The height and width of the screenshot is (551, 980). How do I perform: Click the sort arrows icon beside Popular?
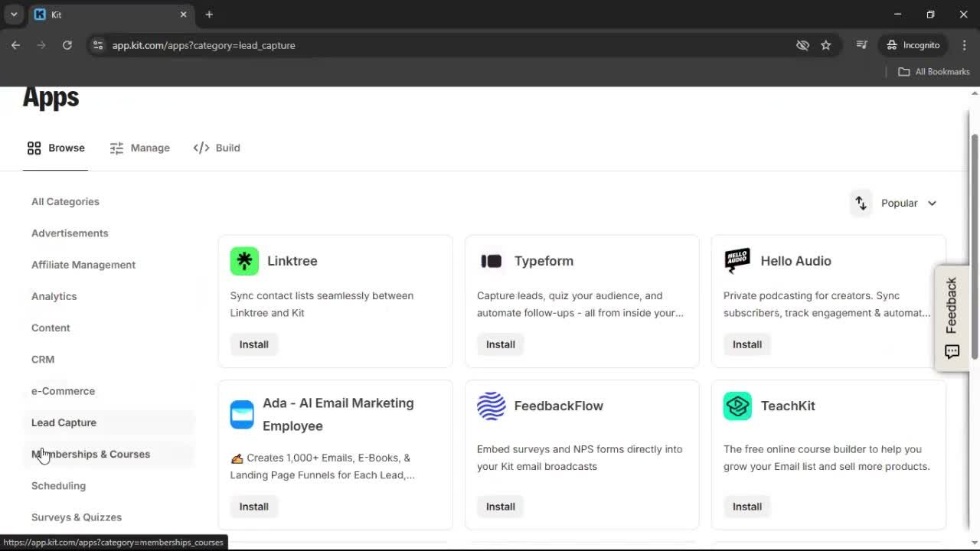tap(861, 203)
